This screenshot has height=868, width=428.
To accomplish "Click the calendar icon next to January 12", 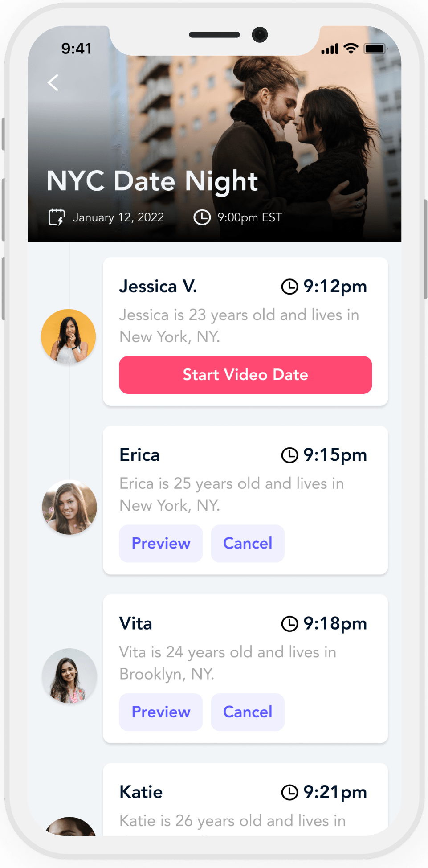I will pyautogui.click(x=57, y=217).
